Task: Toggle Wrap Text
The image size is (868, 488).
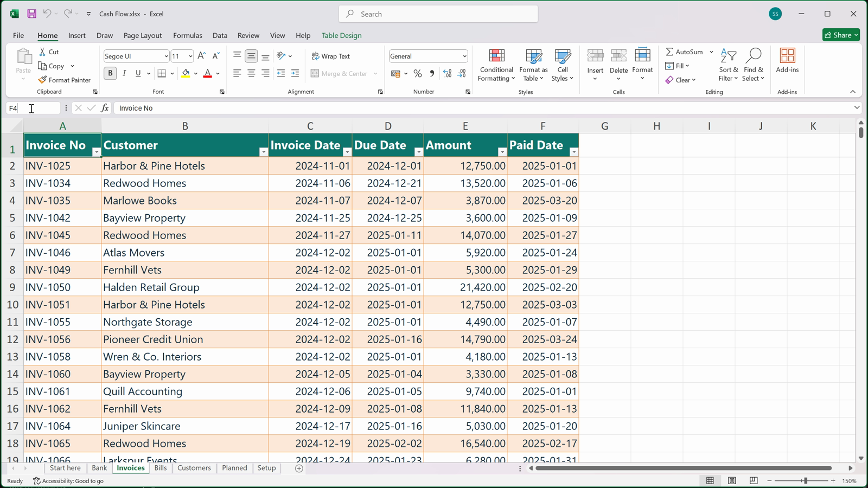Action: [331, 56]
